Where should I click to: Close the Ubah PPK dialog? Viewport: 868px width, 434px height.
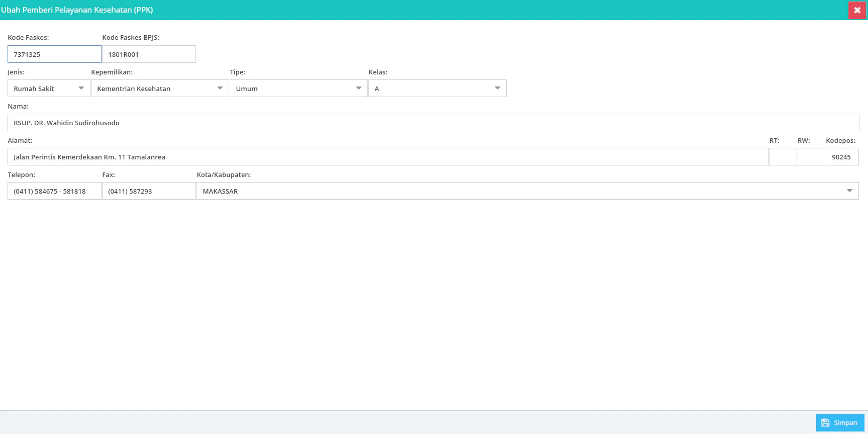pos(857,10)
